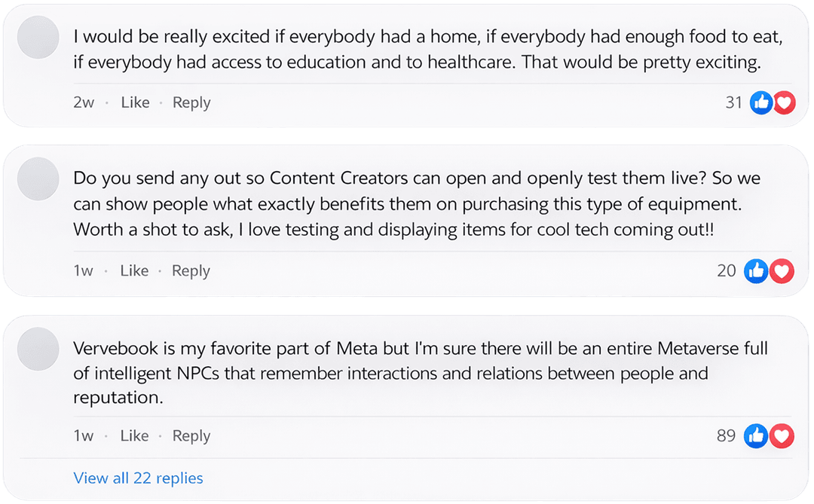Like the Content Creators testing comment
814x504 pixels.
point(134,270)
